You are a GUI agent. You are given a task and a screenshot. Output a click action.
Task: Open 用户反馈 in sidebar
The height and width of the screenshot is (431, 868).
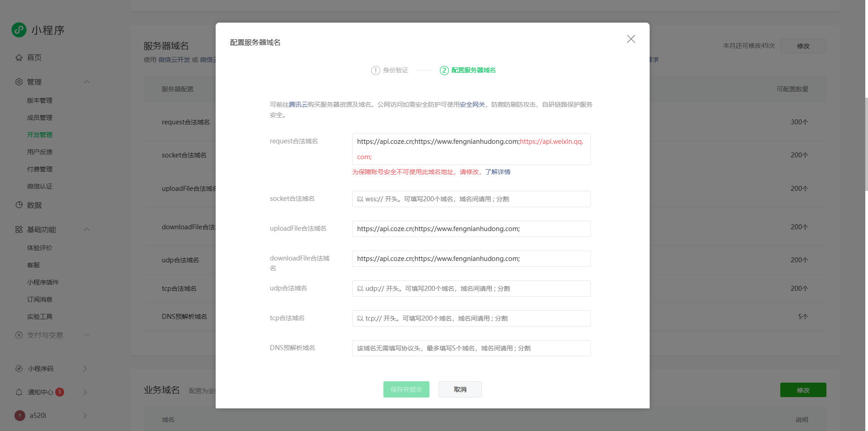[40, 152]
